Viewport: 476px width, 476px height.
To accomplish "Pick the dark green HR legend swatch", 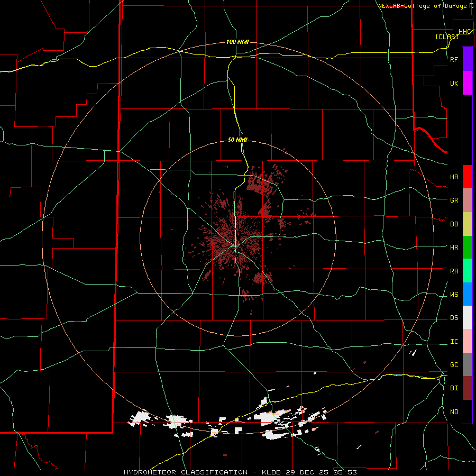I will click(x=467, y=248).
